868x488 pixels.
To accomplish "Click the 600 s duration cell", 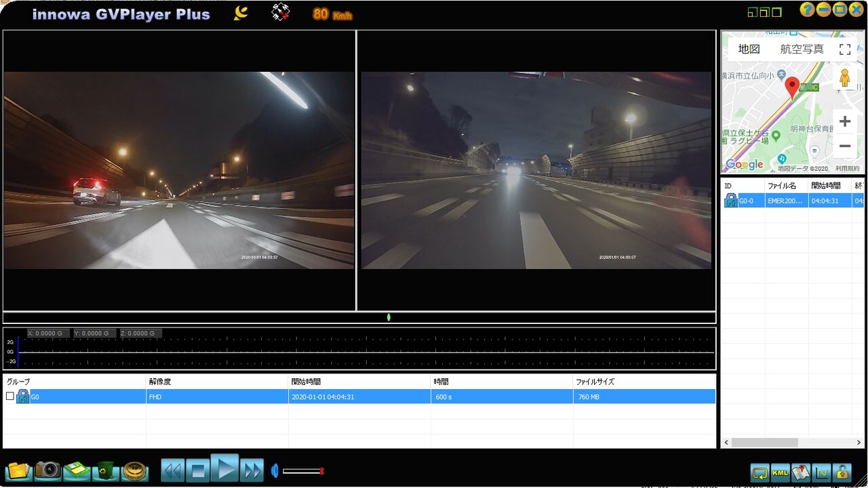I will point(502,396).
